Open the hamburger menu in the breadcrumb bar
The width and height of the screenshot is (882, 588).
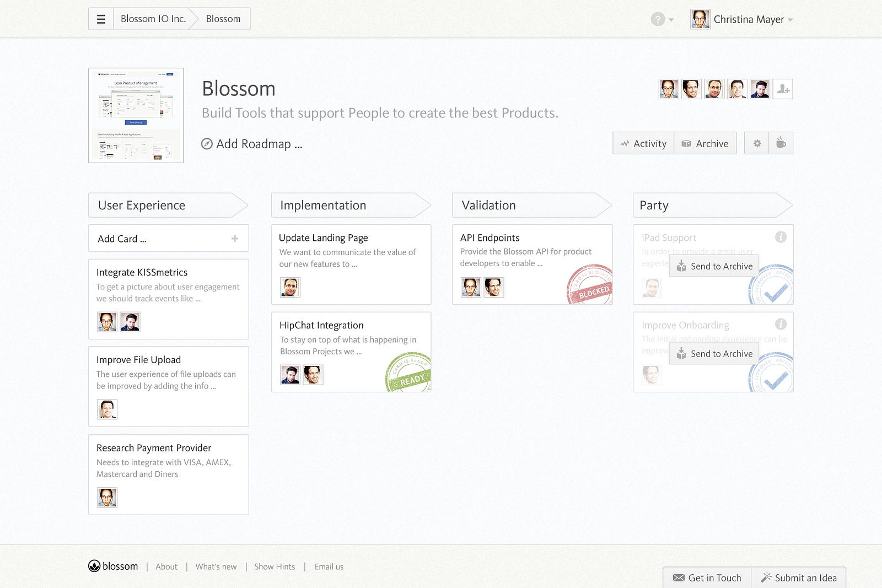(101, 19)
